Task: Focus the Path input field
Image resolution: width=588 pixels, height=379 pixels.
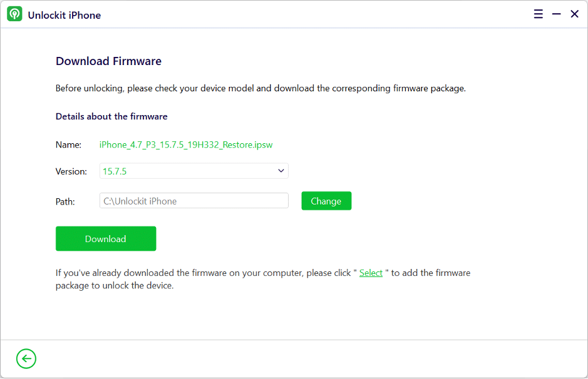Action: pos(193,201)
